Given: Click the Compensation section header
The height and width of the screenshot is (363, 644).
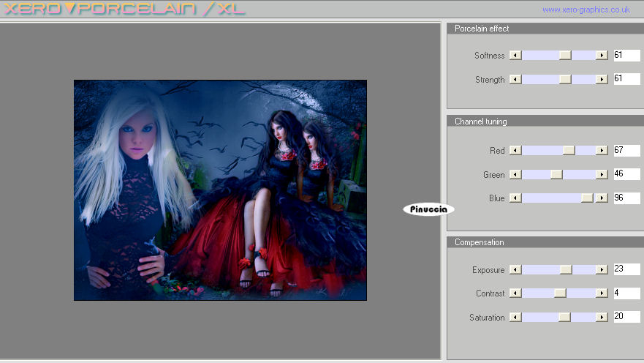Looking at the screenshot, I should coord(545,242).
